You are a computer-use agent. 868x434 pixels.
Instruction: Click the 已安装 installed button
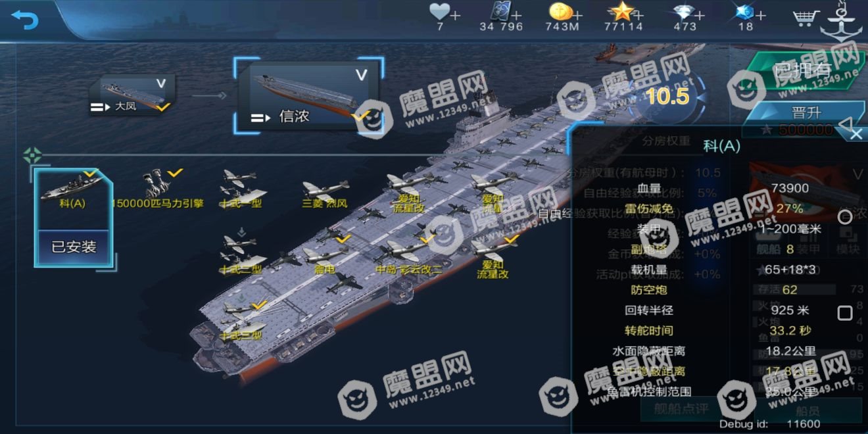74,247
